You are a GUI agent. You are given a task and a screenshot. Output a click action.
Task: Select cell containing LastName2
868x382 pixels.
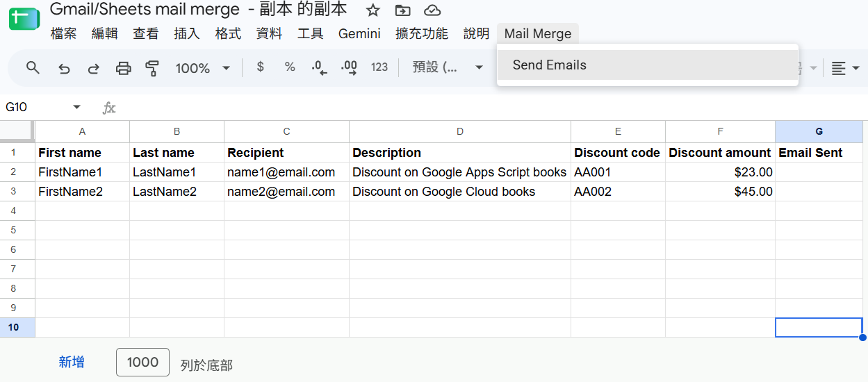tap(177, 192)
